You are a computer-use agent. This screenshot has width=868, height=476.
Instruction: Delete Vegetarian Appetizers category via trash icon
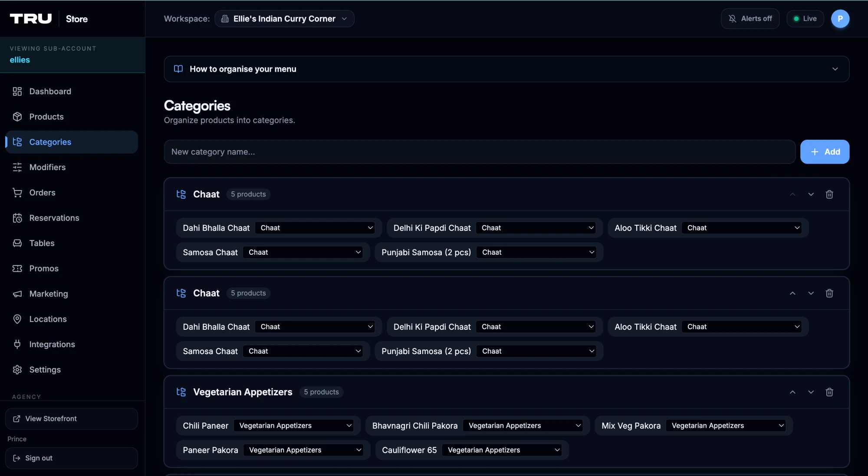click(829, 392)
